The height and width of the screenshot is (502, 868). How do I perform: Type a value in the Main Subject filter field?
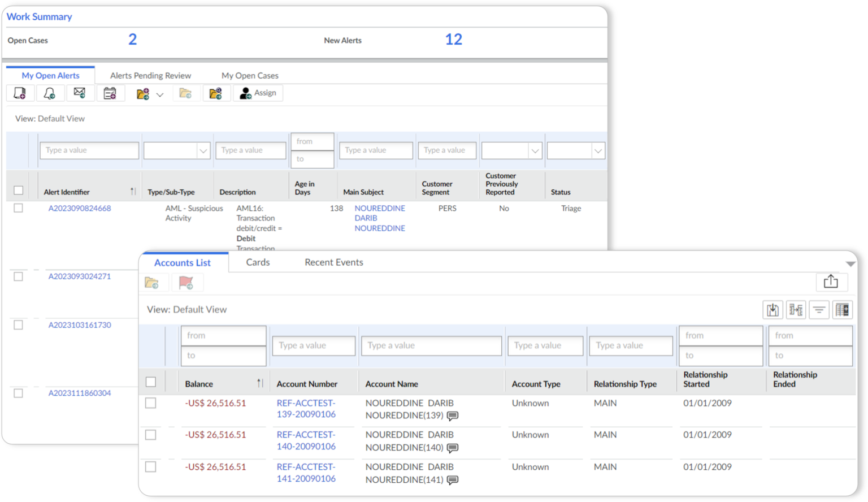(x=375, y=150)
